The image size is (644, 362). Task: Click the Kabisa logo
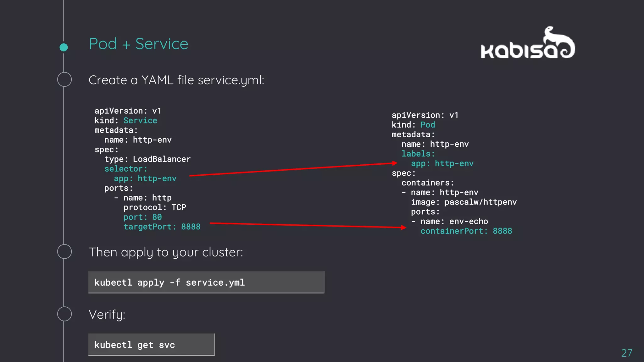pos(528,43)
